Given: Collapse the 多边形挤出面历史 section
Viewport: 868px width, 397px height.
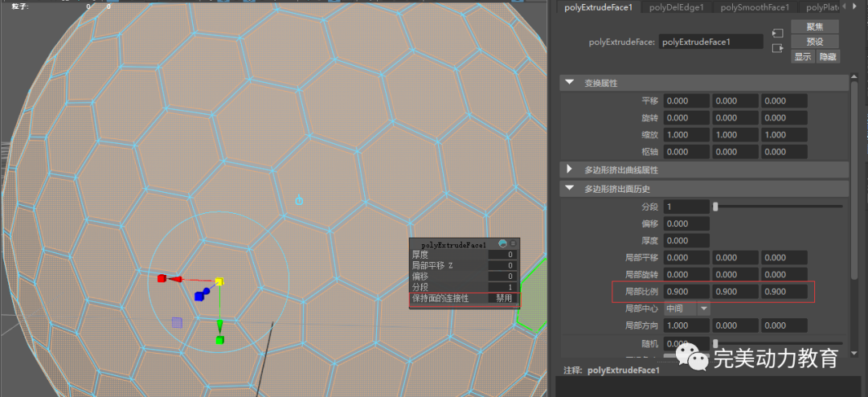Looking at the screenshot, I should click(570, 189).
